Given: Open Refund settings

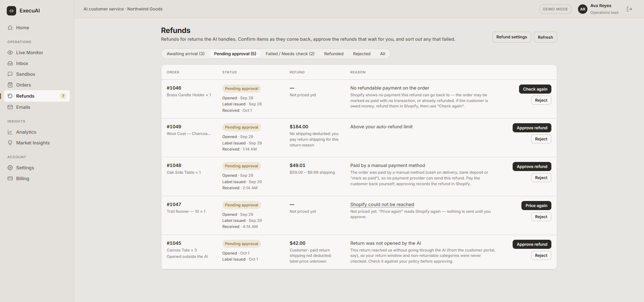Looking at the screenshot, I should point(512,37).
